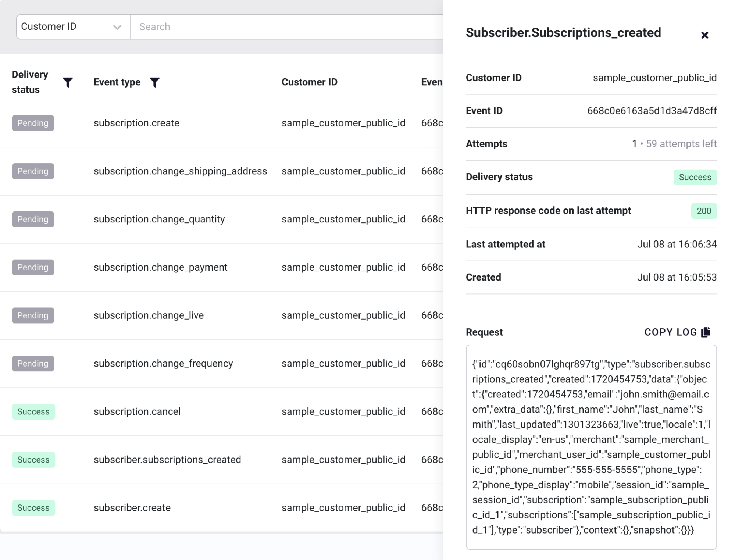Click the dropdown chevron beside Customer ID
The width and height of the screenshot is (735, 560).
[x=117, y=27]
